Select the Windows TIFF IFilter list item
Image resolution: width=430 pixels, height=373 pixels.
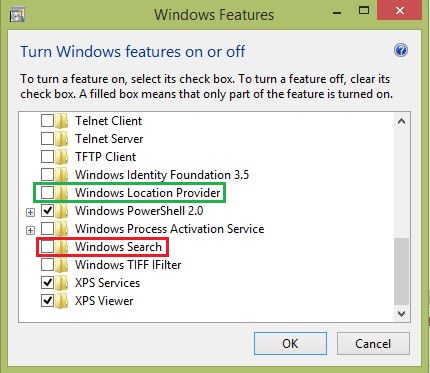coord(128,265)
